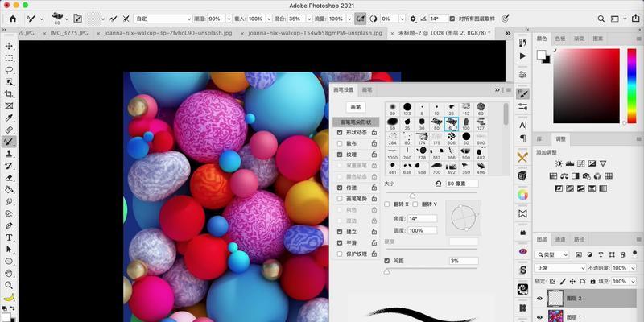Enable the 画笔笔势 checkbox
Screen dimensions: 644x322
tap(340, 198)
